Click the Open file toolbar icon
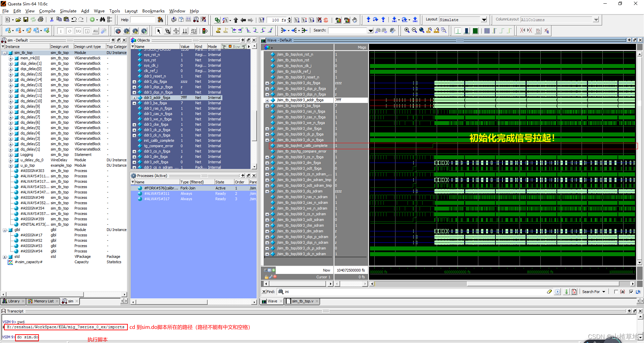This screenshot has width=644, height=343. 18,20
